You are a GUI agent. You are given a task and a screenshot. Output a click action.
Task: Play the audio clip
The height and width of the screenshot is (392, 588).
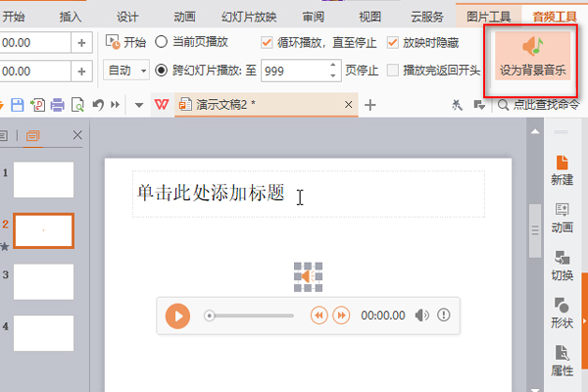[x=177, y=316]
